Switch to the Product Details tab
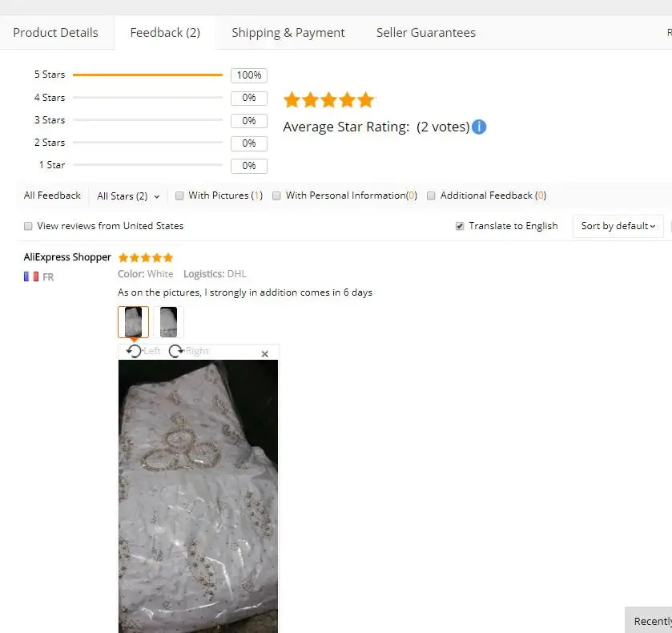672x633 pixels. [x=56, y=33]
